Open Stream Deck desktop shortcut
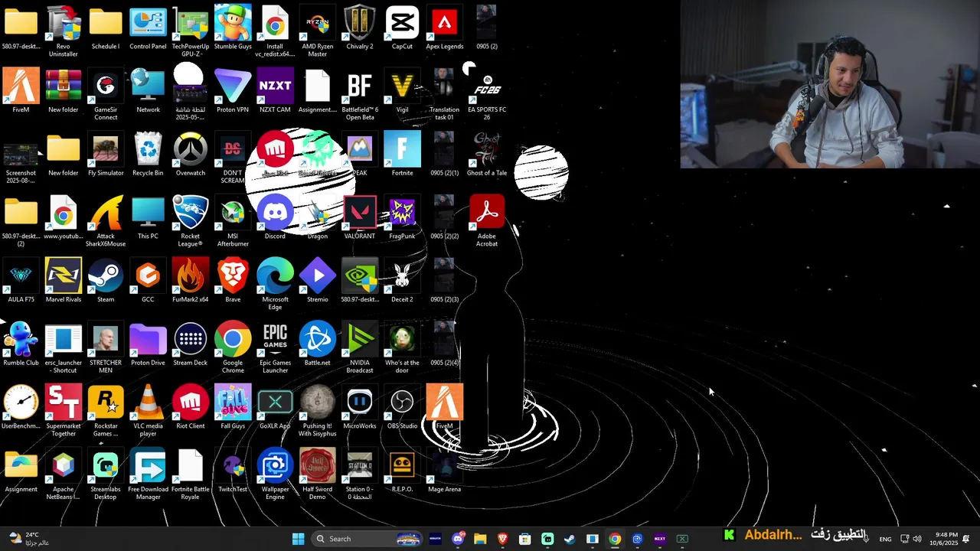Image resolution: width=980 pixels, height=551 pixels. coord(190,344)
